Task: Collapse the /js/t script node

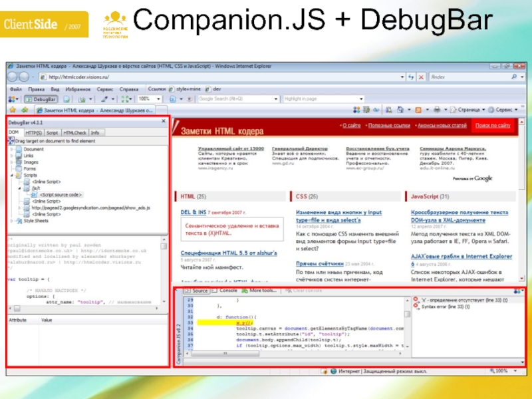Action: pyautogui.click(x=20, y=188)
